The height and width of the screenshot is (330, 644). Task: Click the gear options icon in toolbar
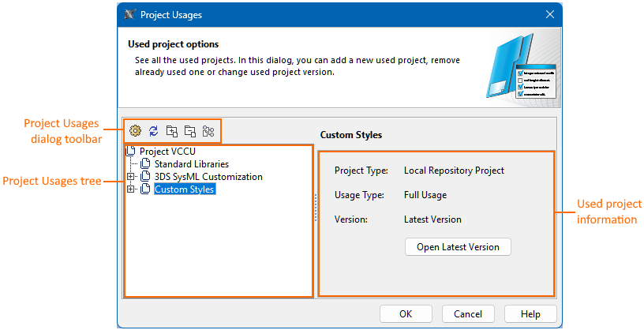click(x=135, y=131)
